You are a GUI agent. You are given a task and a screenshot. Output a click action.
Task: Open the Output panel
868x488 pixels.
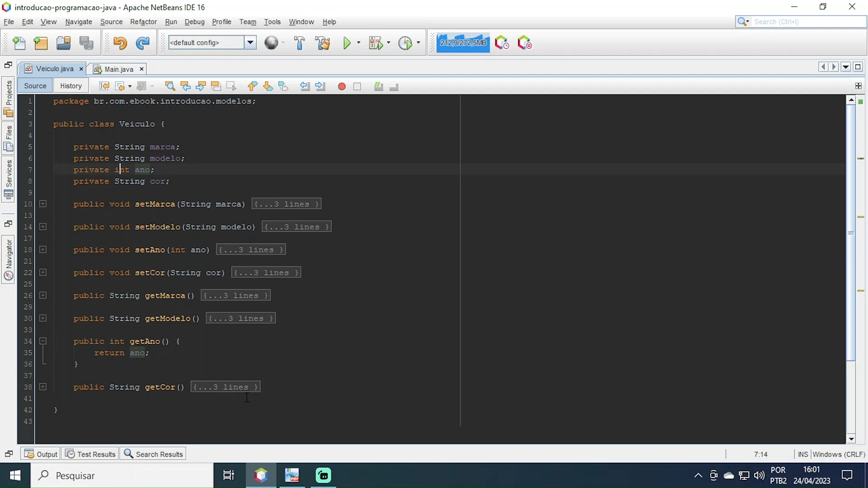pyautogui.click(x=41, y=454)
